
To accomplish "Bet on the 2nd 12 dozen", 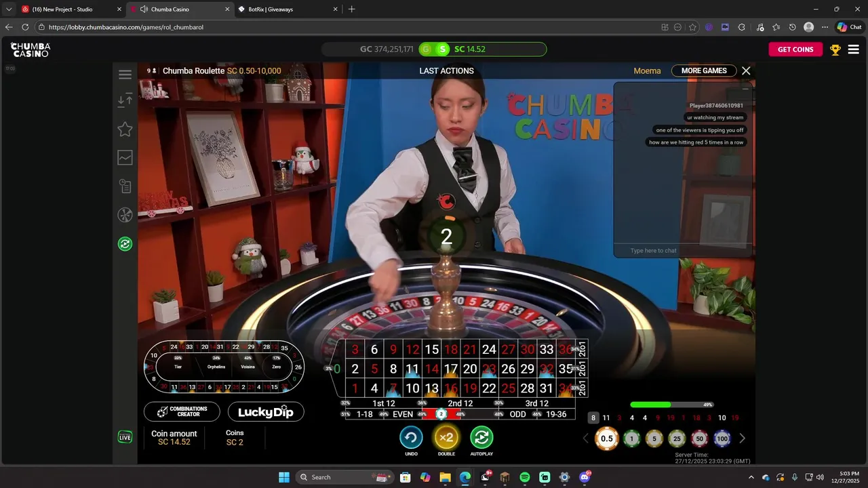I will (x=460, y=403).
